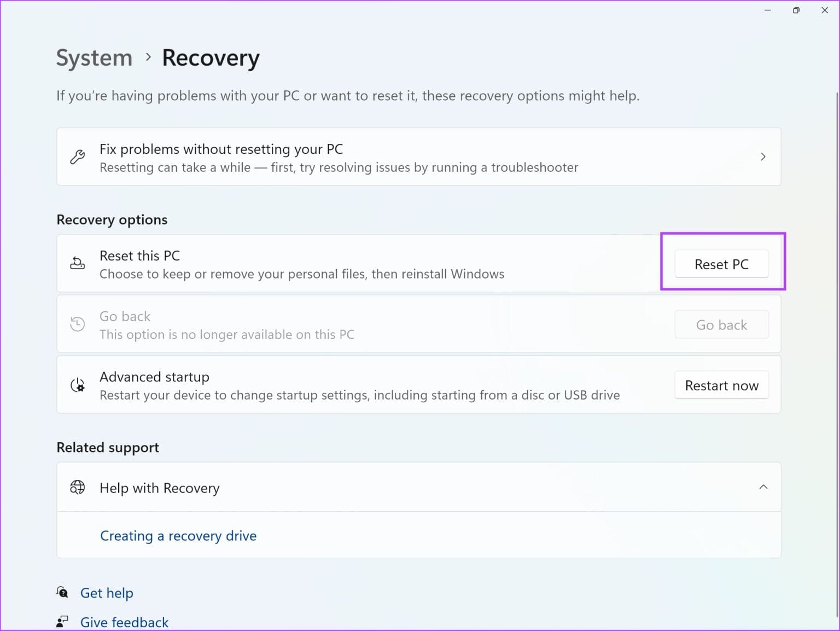
Task: Click the Get help question mark icon
Action: click(62, 592)
